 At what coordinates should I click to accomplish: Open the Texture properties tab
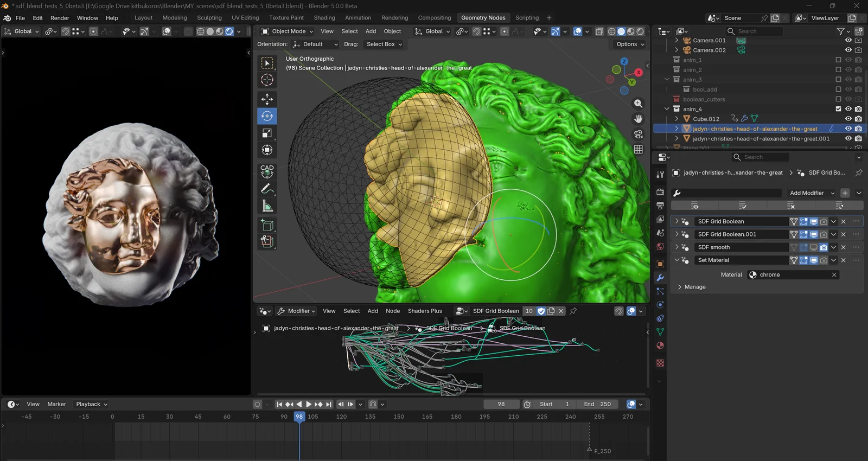point(660,363)
